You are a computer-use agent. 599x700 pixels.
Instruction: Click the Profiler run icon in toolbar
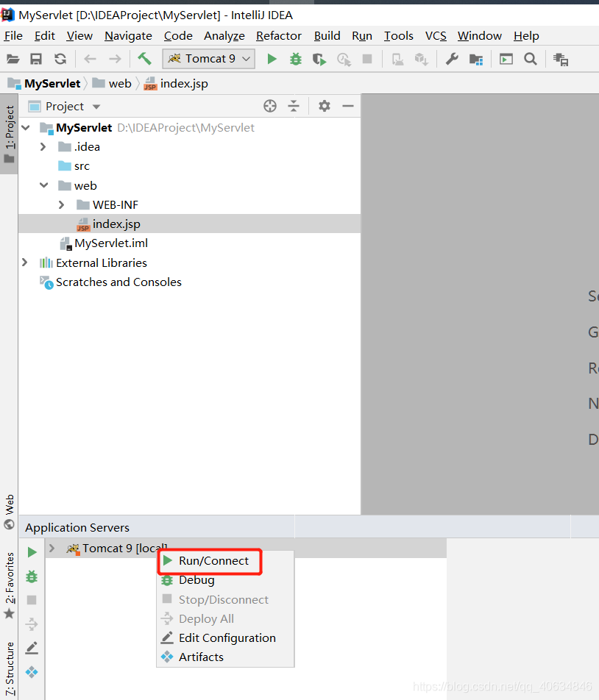[x=344, y=59]
